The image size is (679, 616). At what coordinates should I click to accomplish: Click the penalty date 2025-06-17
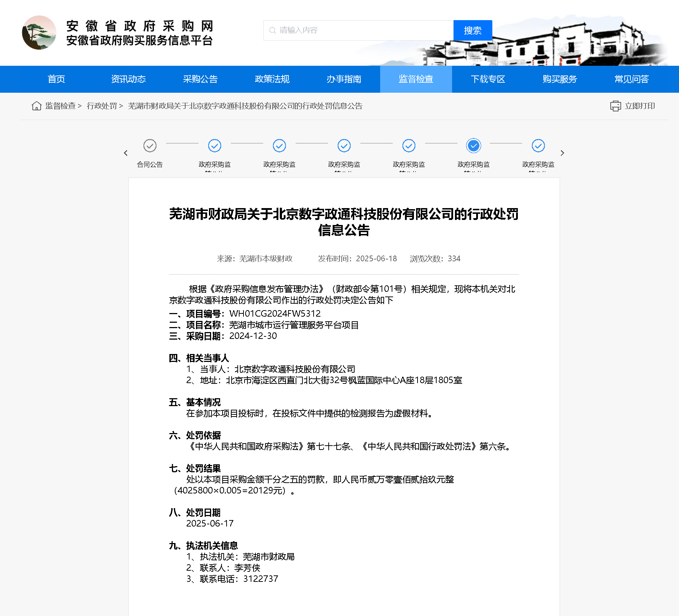(x=210, y=524)
